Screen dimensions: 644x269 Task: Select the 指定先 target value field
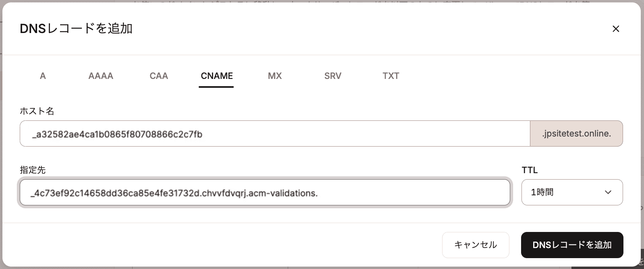[264, 192]
